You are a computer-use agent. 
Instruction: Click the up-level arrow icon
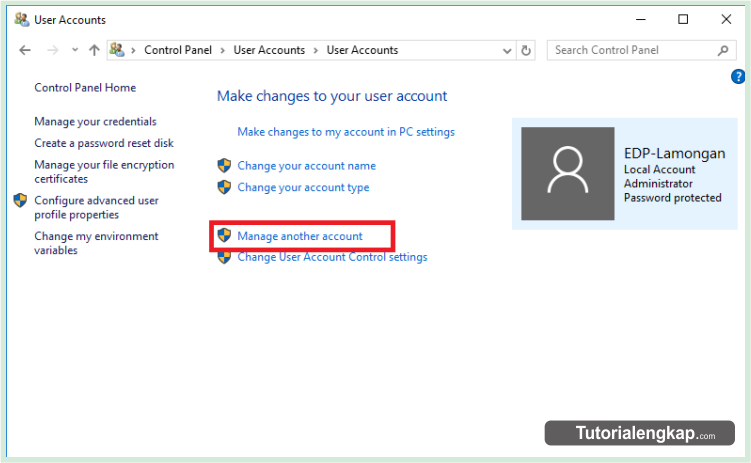pyautogui.click(x=94, y=50)
